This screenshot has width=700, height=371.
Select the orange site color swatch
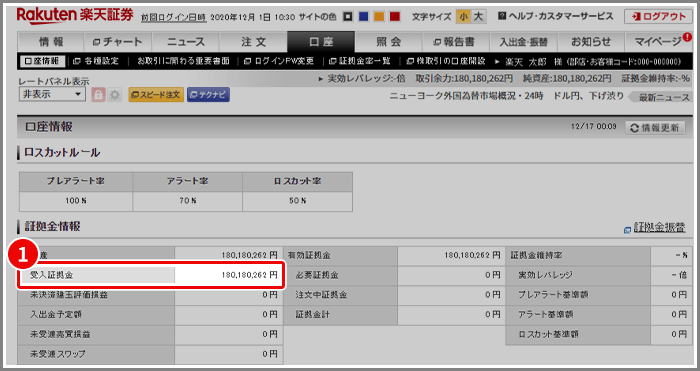coord(379,17)
